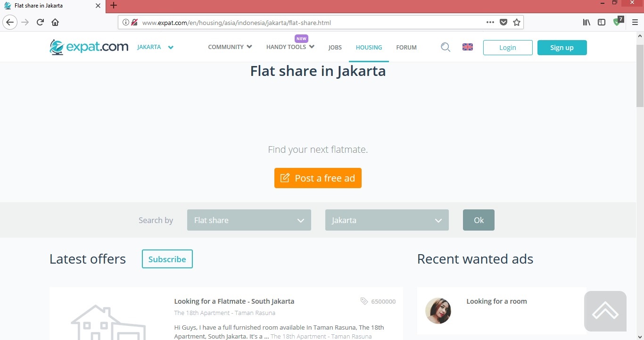Click Post a free ad button

coord(318,178)
